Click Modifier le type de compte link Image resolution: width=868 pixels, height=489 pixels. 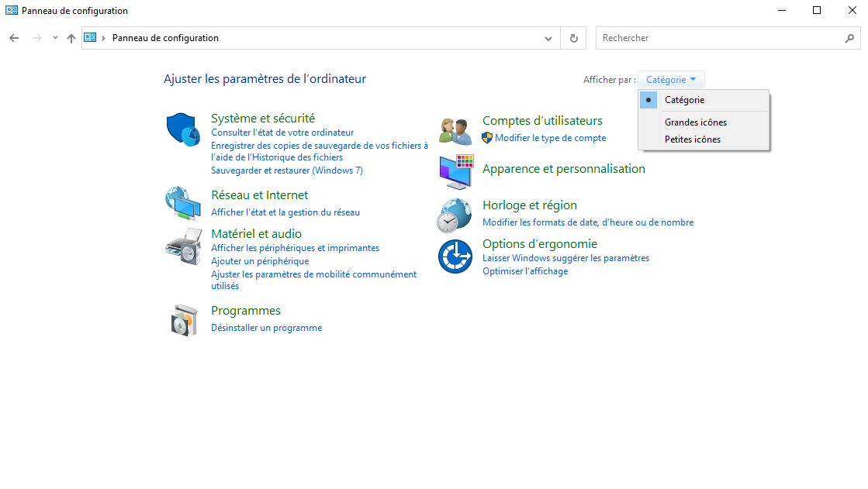550,138
